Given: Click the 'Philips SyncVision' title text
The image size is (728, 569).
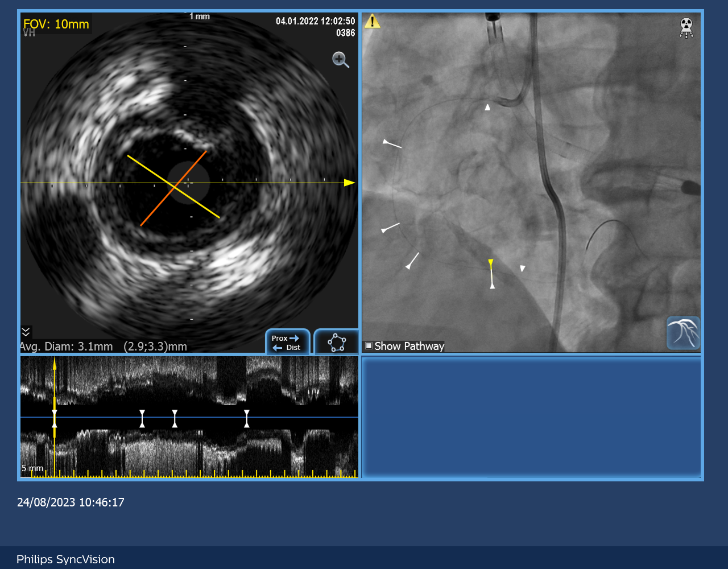Looking at the screenshot, I should click(65, 559).
